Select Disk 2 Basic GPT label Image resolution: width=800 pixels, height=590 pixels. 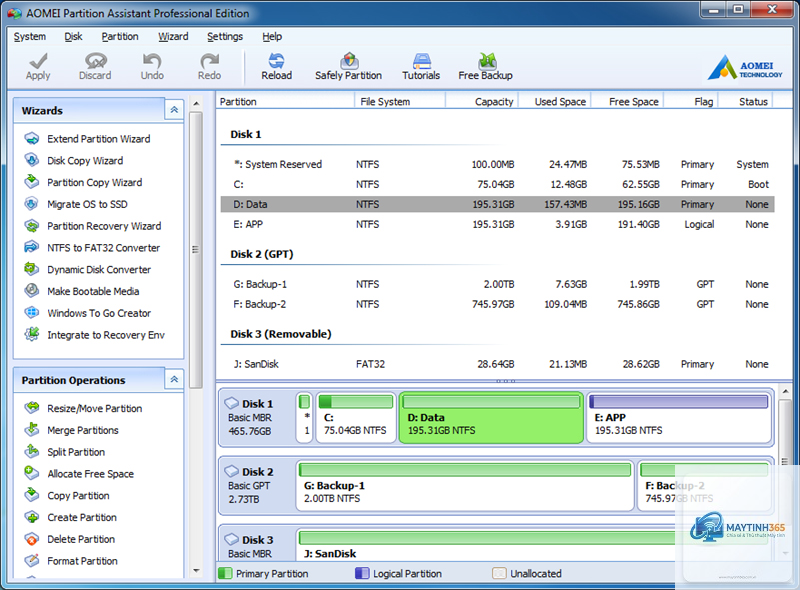pyautogui.click(x=258, y=486)
